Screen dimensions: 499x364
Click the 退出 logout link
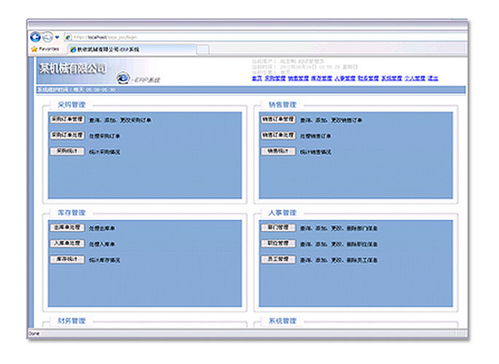click(433, 78)
